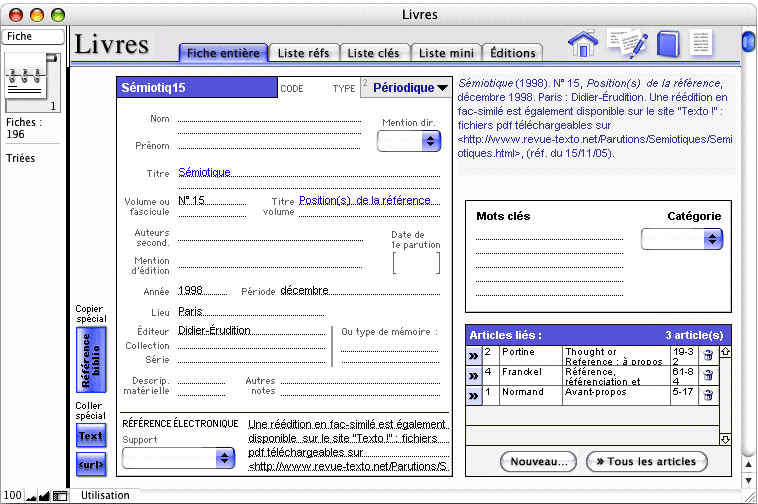This screenshot has width=758, height=504.
Task: Click the Éditeur field Didier-Érudition
Action: [251, 330]
